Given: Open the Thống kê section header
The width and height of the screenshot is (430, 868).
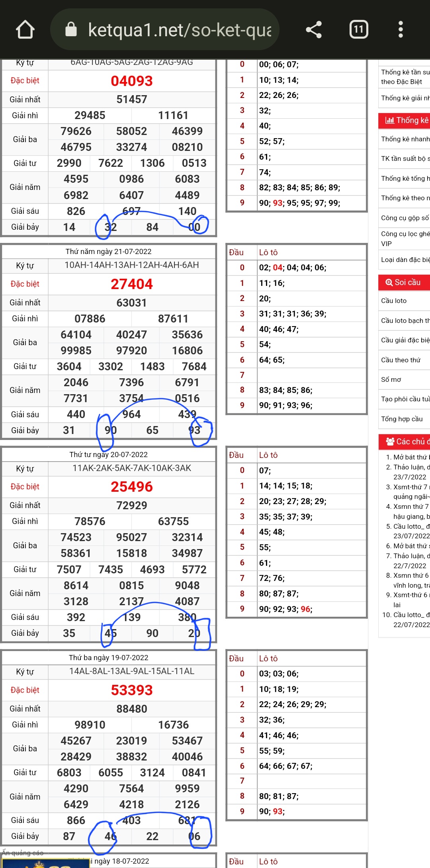Looking at the screenshot, I should point(404,120).
